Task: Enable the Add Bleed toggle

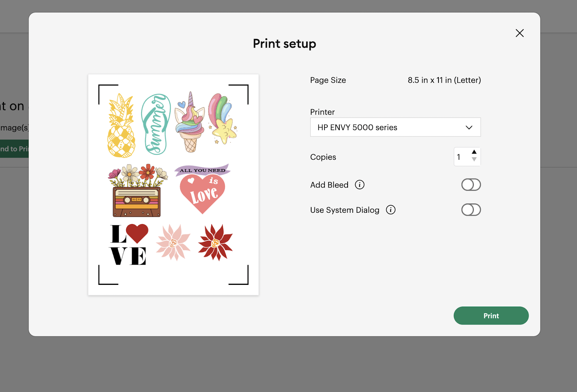Action: tap(471, 185)
